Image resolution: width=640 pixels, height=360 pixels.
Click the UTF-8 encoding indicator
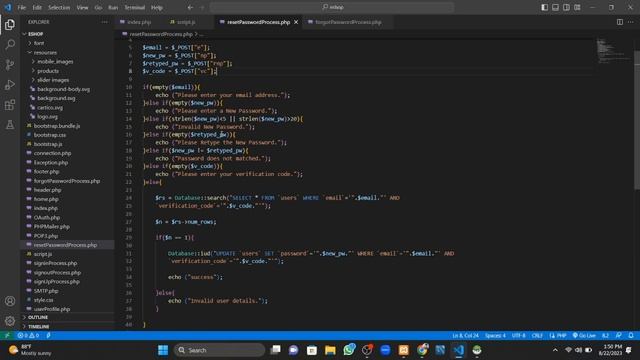(518, 335)
